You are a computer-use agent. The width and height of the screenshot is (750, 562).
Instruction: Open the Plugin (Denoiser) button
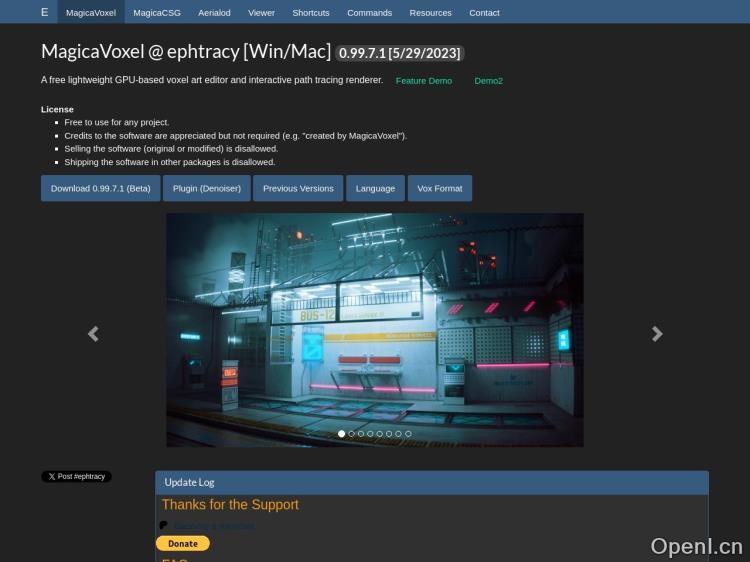click(x=206, y=188)
